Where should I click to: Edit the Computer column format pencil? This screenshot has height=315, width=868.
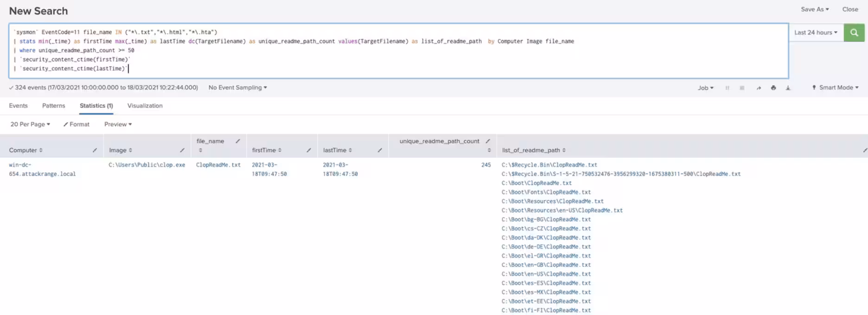(x=95, y=150)
